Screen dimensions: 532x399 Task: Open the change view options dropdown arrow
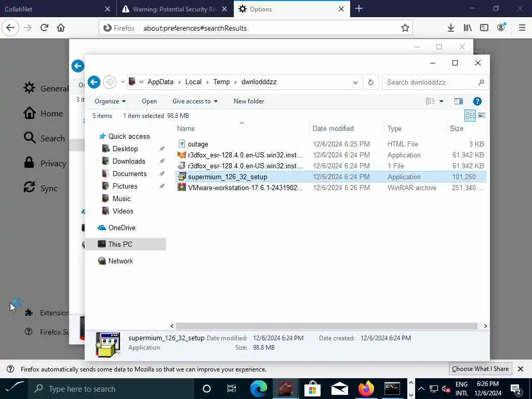pyautogui.click(x=441, y=101)
